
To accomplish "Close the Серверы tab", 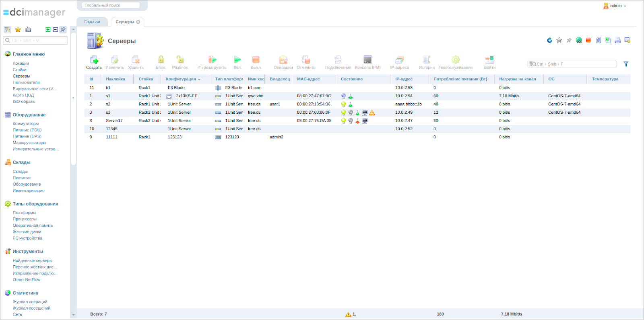I will coord(138,22).
